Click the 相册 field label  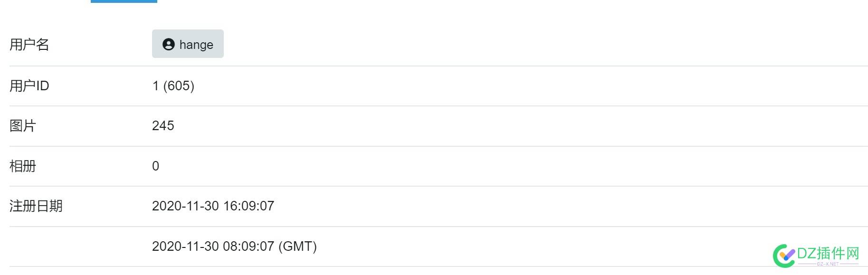coord(23,166)
